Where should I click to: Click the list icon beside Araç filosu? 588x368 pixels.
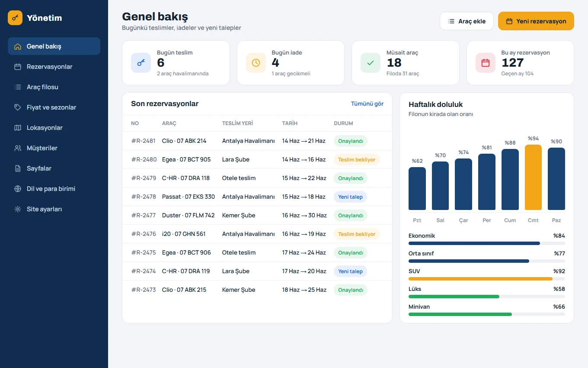coord(18,87)
